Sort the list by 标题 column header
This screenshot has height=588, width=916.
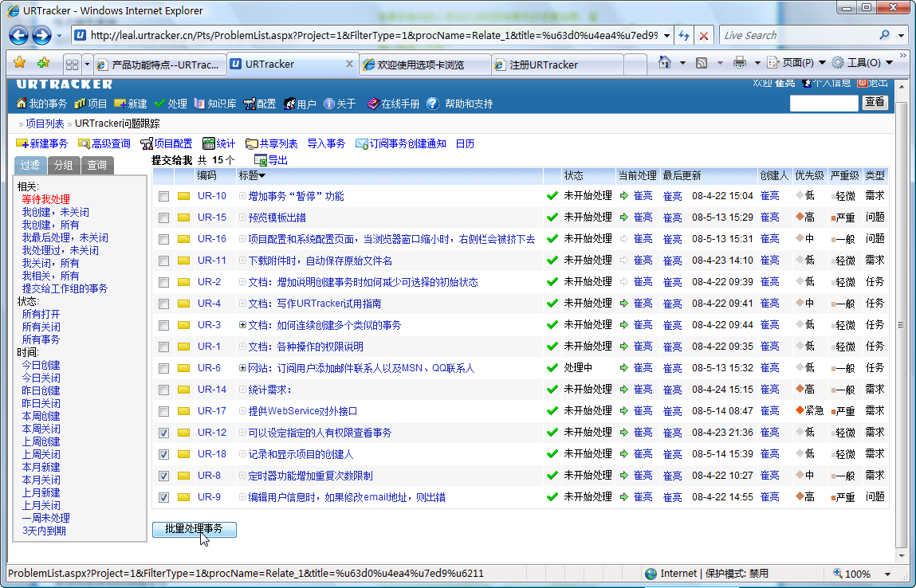tap(252, 176)
